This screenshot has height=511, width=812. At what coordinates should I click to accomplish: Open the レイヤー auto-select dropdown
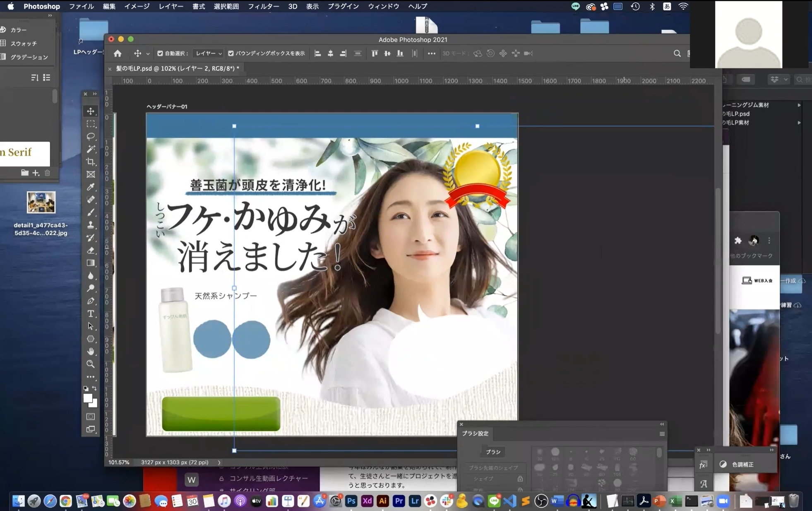click(x=208, y=53)
